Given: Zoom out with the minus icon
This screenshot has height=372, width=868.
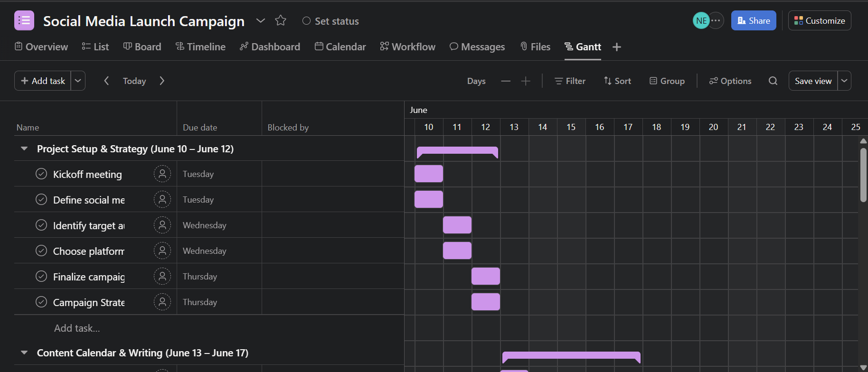Looking at the screenshot, I should point(506,81).
